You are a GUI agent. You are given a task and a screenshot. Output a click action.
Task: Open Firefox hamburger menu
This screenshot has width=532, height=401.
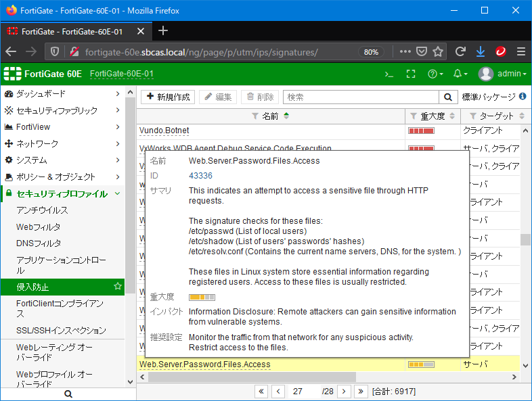click(521, 52)
